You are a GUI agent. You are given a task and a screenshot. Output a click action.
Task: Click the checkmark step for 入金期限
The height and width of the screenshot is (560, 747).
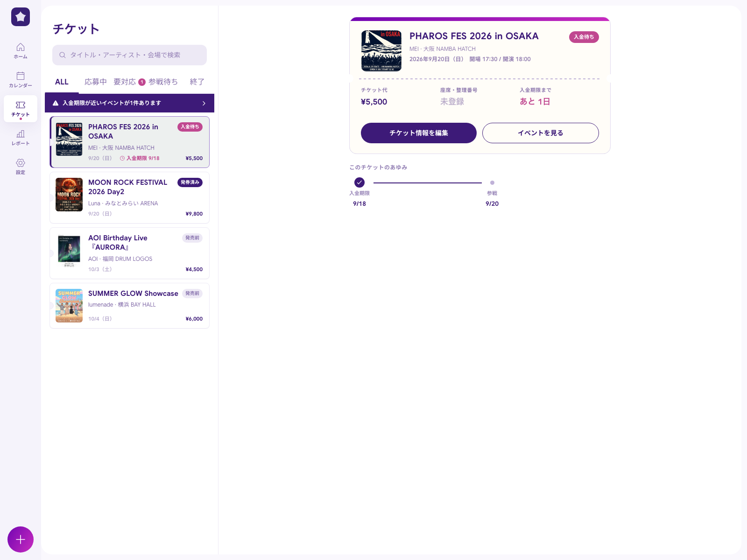(x=359, y=182)
